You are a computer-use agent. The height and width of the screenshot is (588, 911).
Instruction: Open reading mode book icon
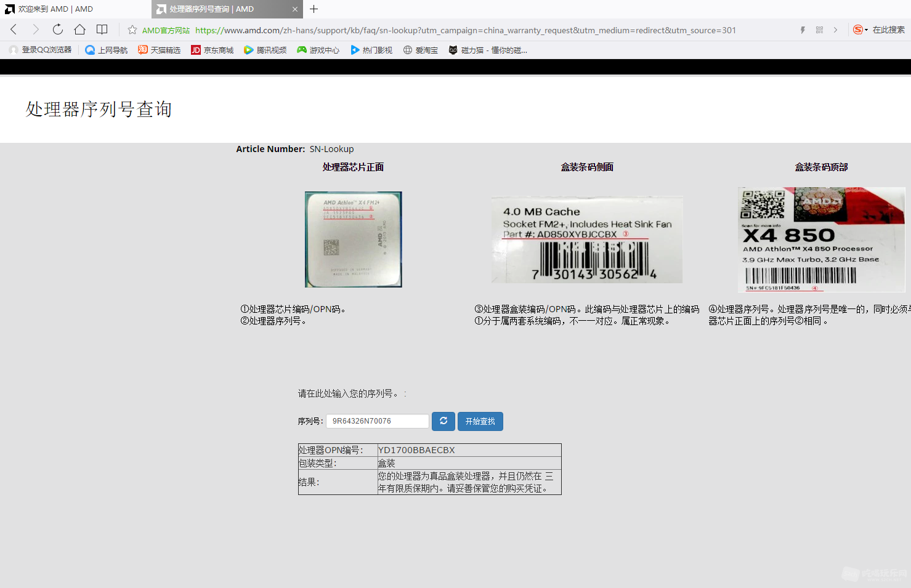tap(102, 30)
